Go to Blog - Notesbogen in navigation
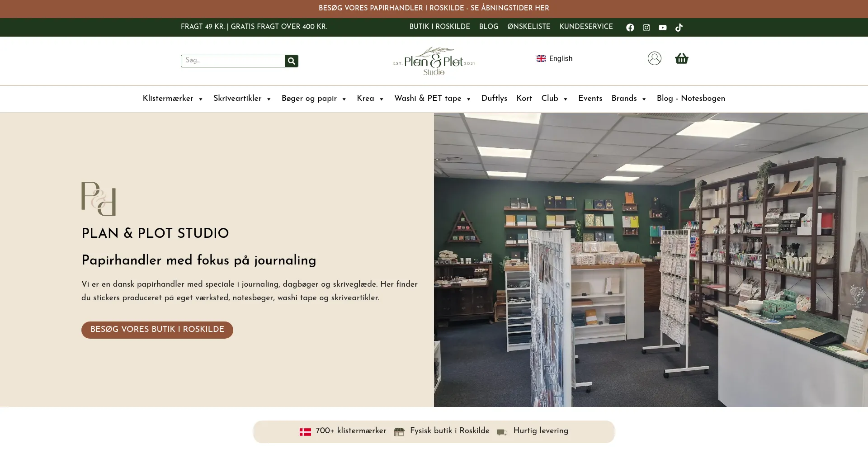Viewport: 868px width, 449px height. click(691, 99)
